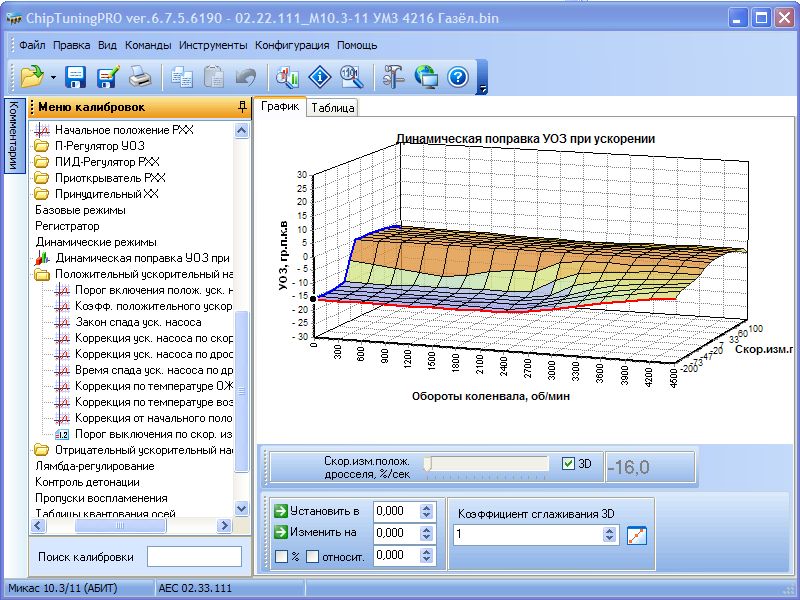Tick the 'относит.' checkbox
This screenshot has height=600, width=800.
coord(313,556)
